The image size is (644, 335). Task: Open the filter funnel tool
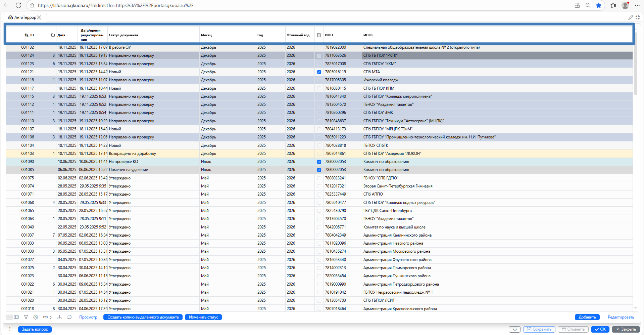[x=26, y=317]
